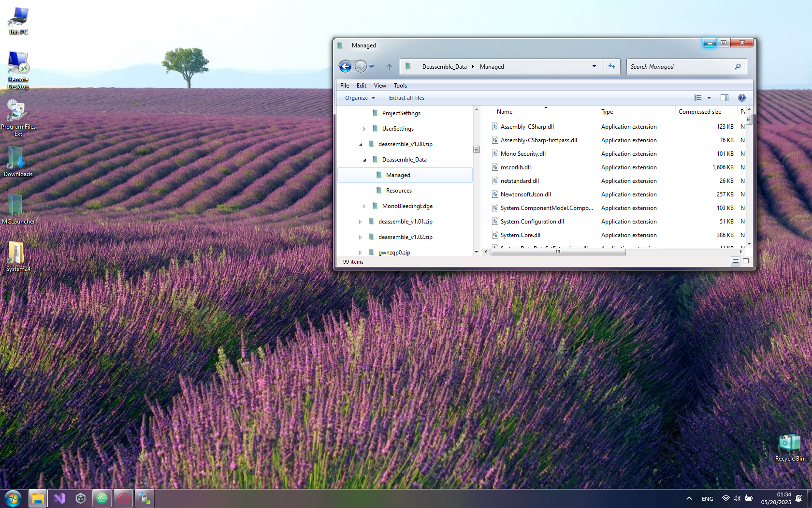
Task: Switch to large icons view in status bar
Action: pyautogui.click(x=746, y=262)
